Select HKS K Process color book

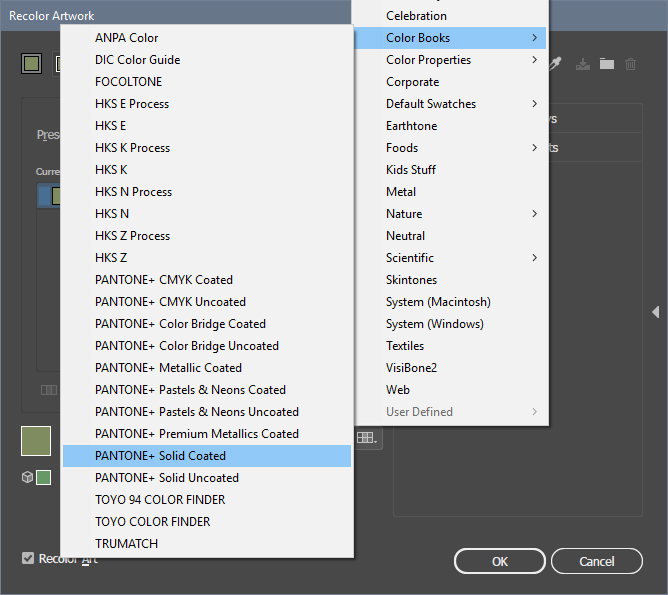click(x=207, y=148)
